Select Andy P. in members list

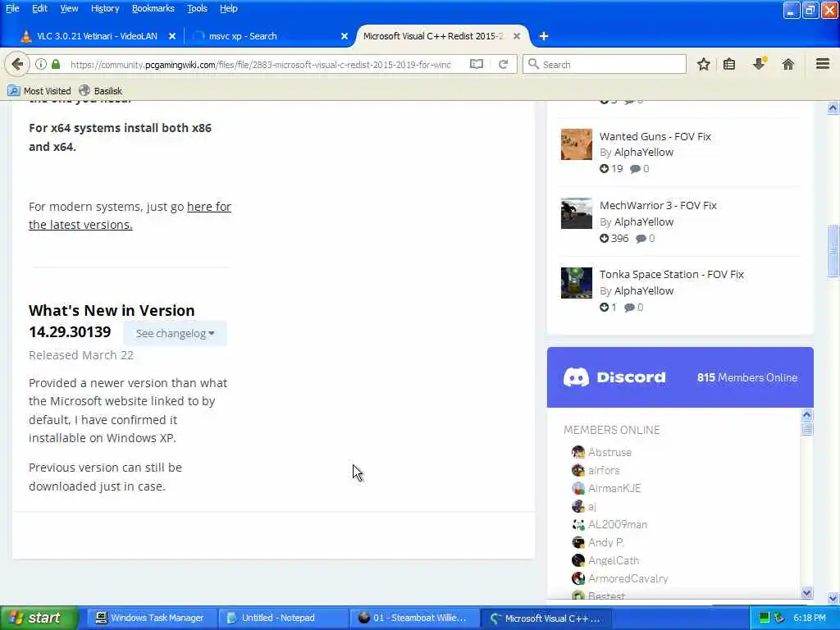point(606,543)
